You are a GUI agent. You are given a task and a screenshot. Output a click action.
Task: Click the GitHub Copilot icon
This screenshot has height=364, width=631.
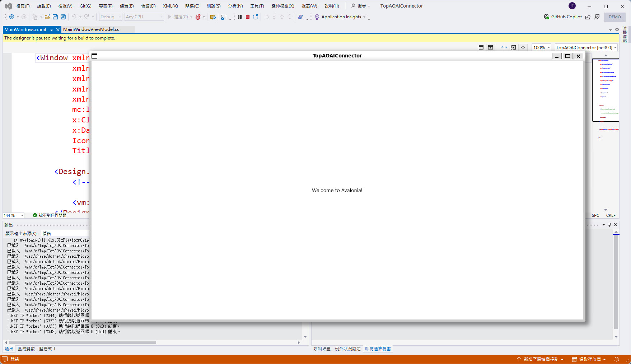click(546, 17)
